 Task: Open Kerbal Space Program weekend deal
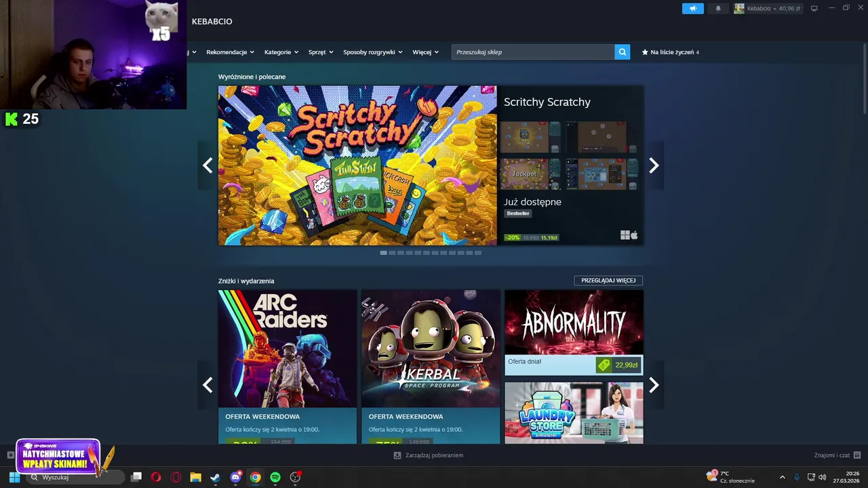click(431, 367)
